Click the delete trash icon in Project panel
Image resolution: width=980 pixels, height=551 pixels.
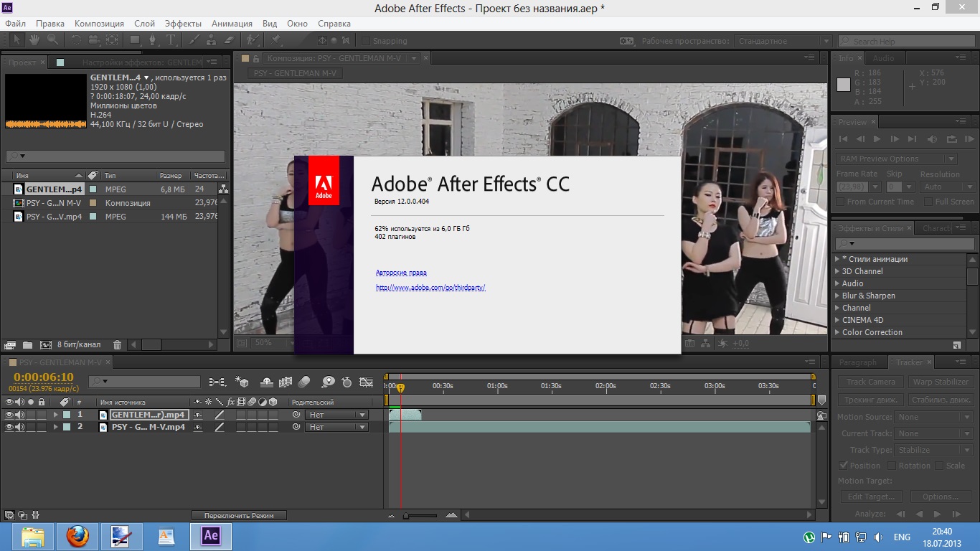point(118,345)
